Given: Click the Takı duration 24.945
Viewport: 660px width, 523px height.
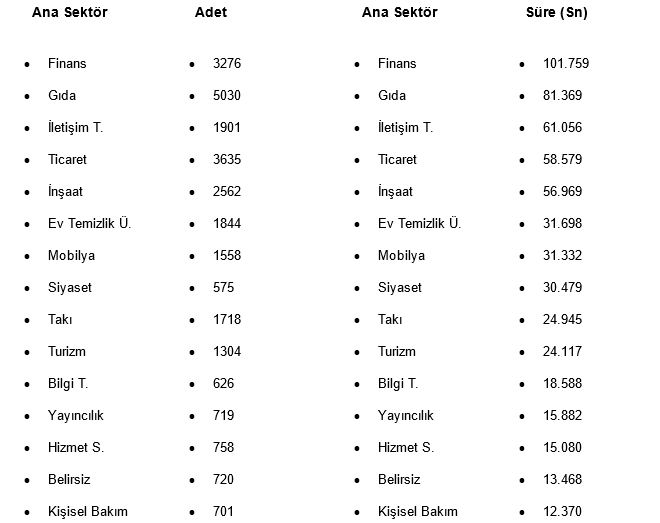Looking at the screenshot, I should pos(563,320).
